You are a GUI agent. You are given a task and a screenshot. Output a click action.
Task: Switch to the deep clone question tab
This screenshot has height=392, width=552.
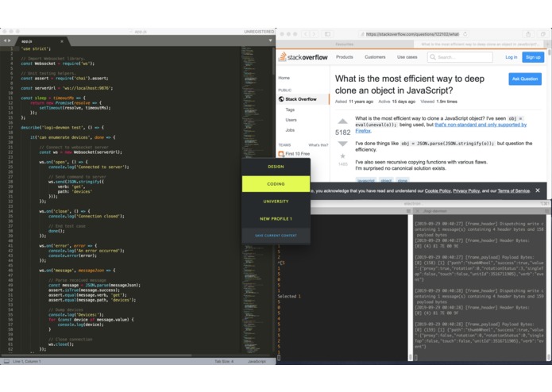480,44
